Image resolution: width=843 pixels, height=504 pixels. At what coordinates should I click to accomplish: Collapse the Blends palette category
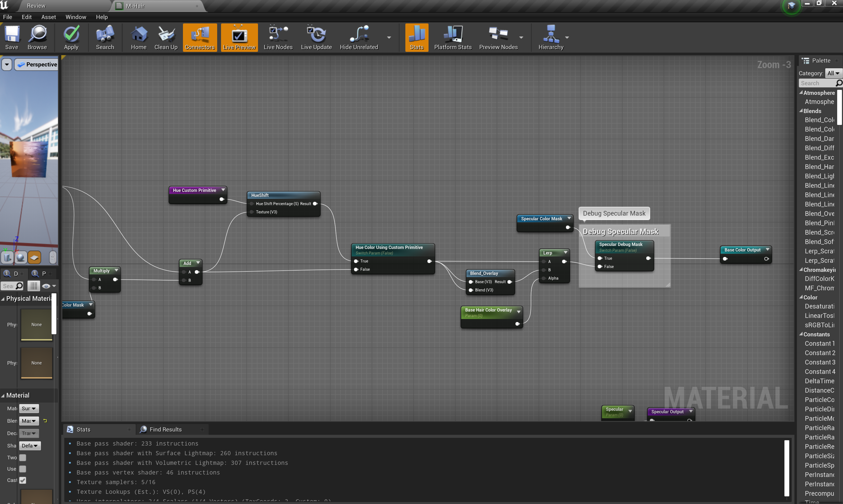tap(801, 111)
